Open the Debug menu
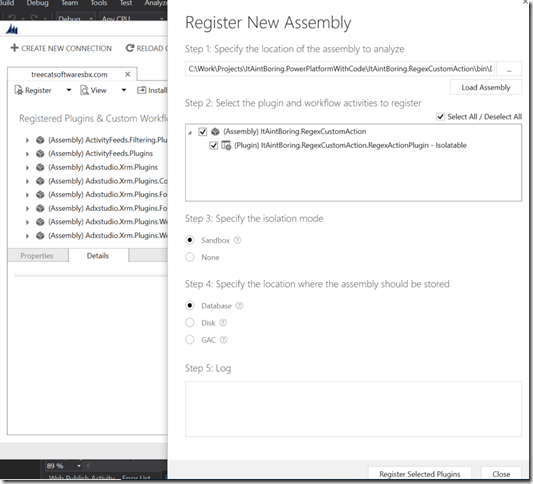This screenshot has width=533, height=484. pyautogui.click(x=38, y=3)
